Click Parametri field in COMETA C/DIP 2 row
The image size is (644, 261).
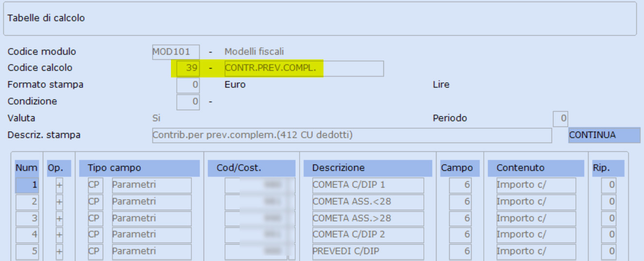coord(152,235)
